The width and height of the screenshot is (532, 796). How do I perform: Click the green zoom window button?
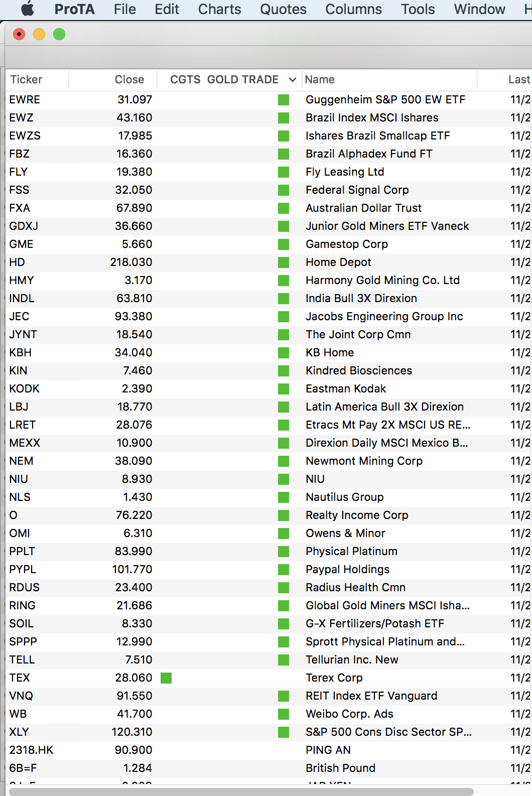[x=59, y=34]
